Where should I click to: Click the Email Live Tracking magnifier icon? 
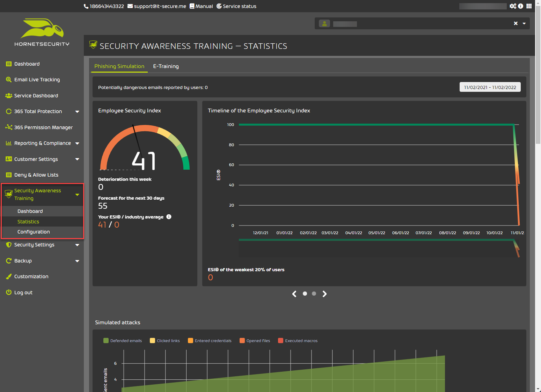9,80
